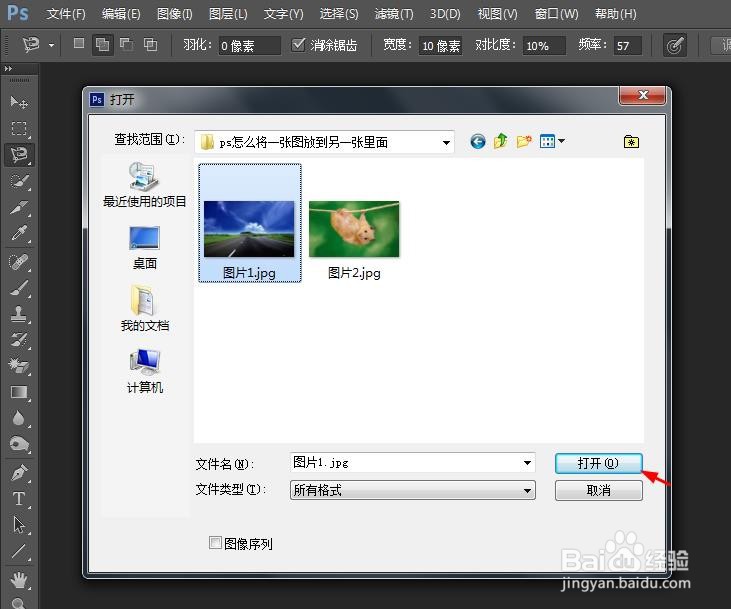Open the 文件(F) menu
This screenshot has height=609, width=731.
pos(66,14)
